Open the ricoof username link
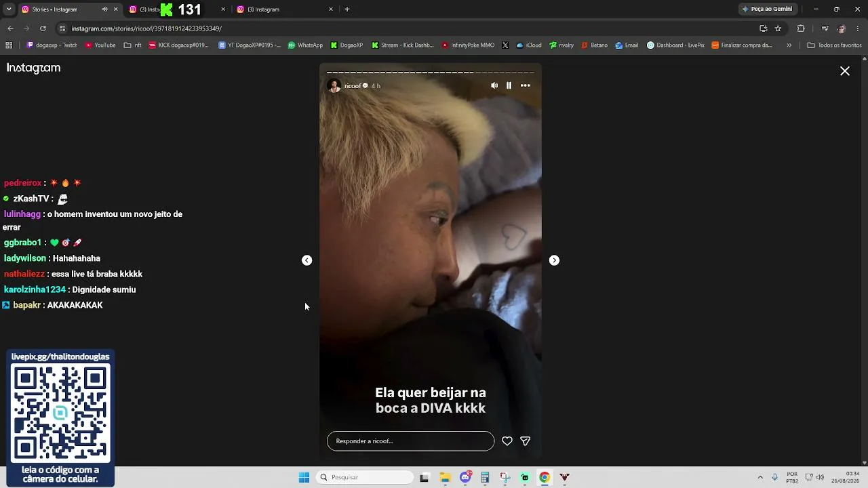Viewport: 868px width, 488px height. click(x=353, y=86)
